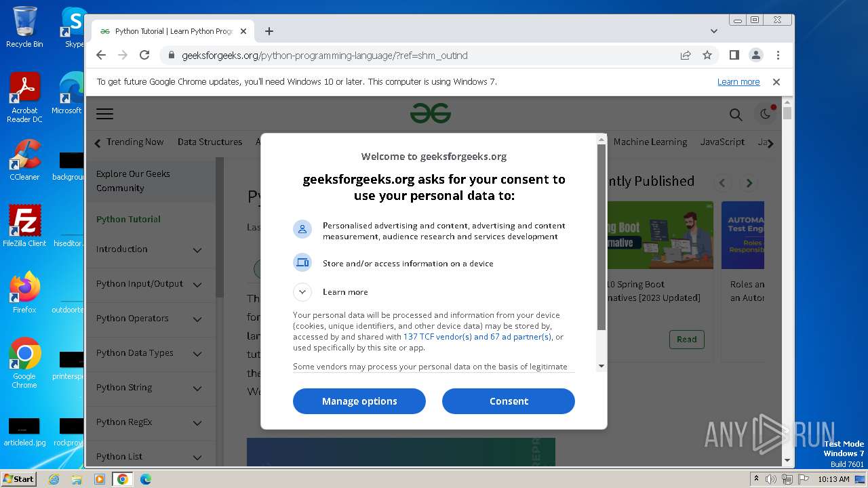
Task: Click Manage options button
Action: (x=359, y=401)
